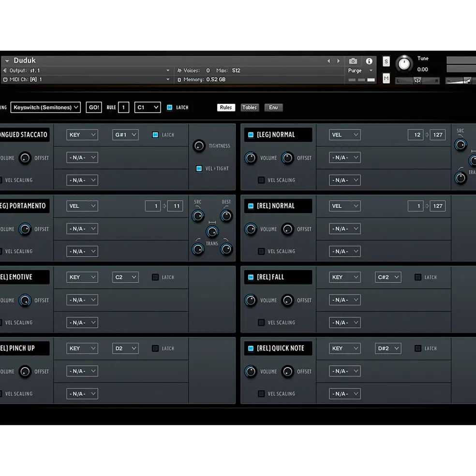Solo the Duduk instrument with S button

(386, 61)
